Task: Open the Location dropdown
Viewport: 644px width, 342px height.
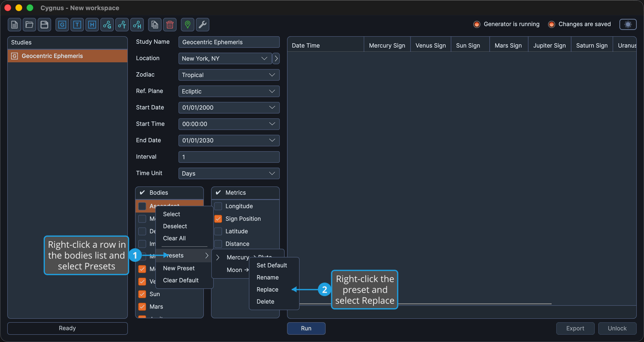Action: pos(225,58)
